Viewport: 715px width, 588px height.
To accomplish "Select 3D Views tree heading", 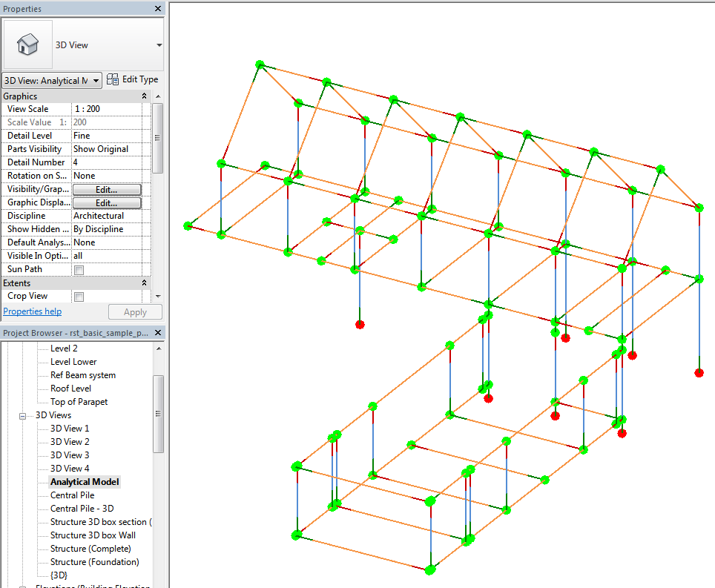I will (53, 415).
